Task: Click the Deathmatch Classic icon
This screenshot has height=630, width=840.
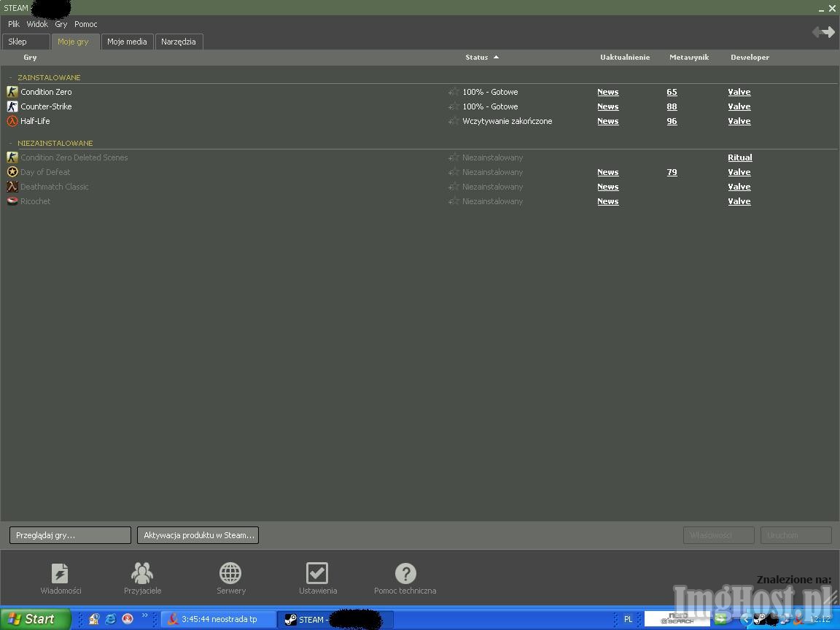Action: click(12, 187)
